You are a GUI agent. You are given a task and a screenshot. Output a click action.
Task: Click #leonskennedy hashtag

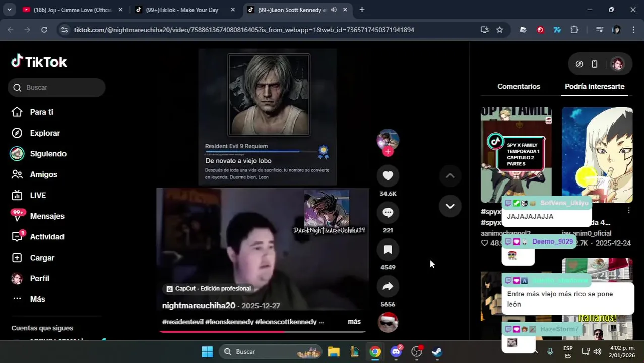pyautogui.click(x=229, y=322)
